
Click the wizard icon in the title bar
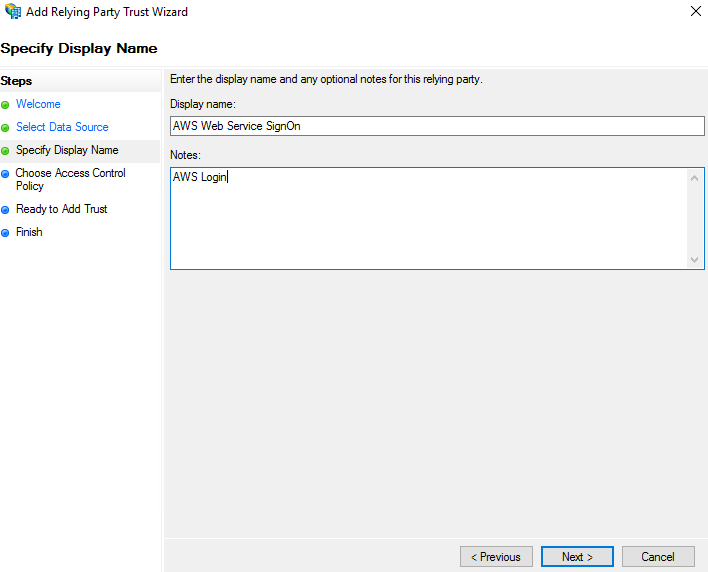coord(12,12)
